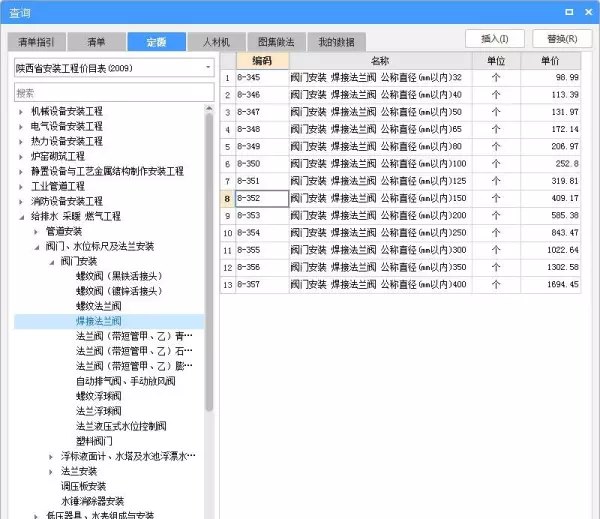The image size is (600, 519).
Task: Select code cell 8-357
Action: [x=262, y=284]
